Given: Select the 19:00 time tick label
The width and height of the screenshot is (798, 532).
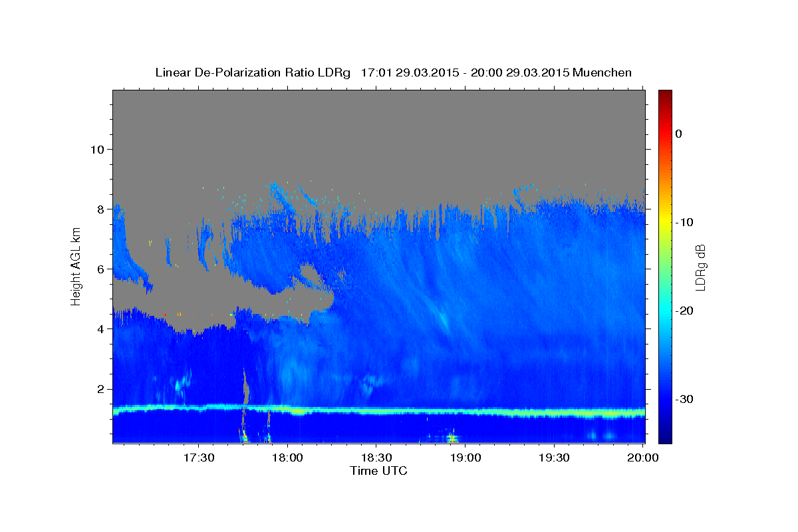Looking at the screenshot, I should click(x=465, y=458).
